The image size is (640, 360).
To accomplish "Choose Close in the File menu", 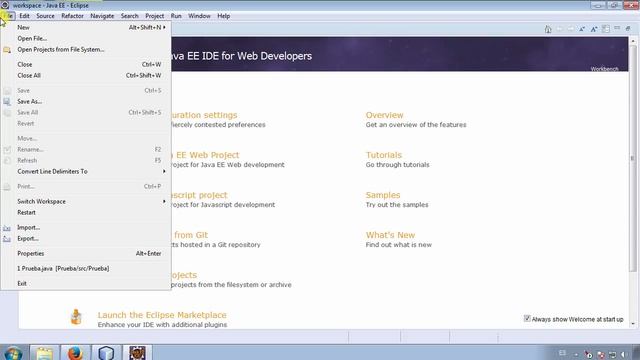I will tap(86, 64).
